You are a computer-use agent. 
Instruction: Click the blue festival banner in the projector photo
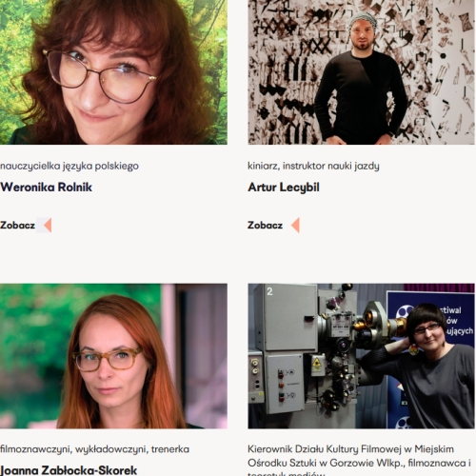pos(430,360)
